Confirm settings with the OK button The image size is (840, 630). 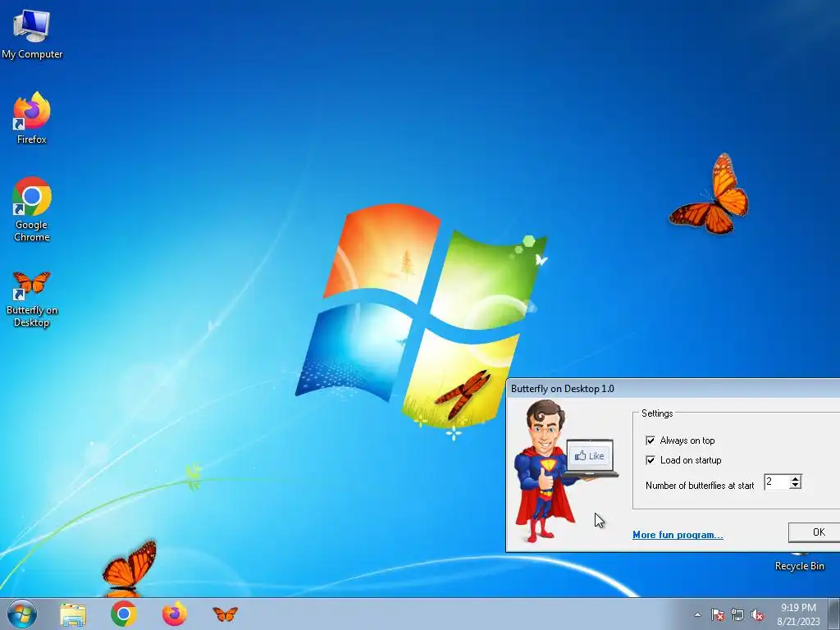click(x=815, y=532)
